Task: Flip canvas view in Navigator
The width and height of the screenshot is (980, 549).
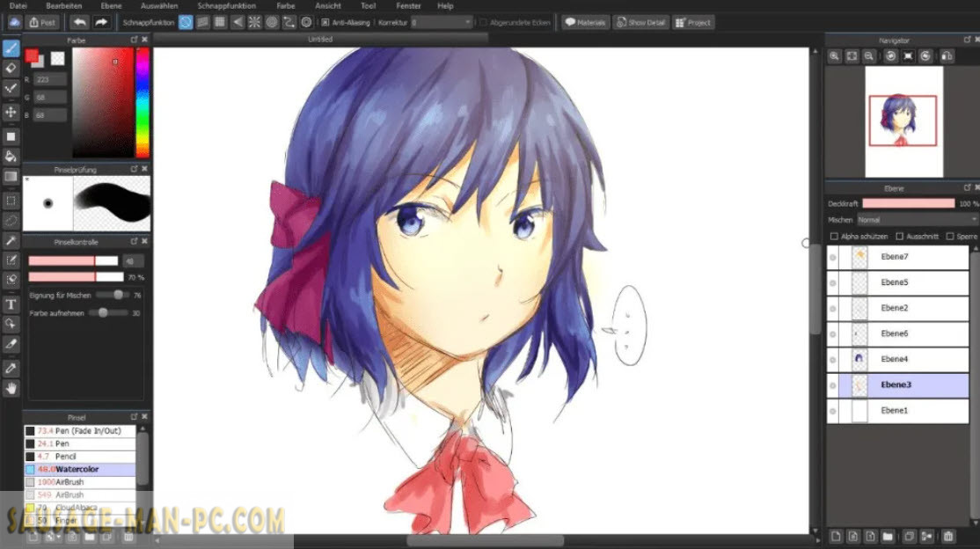Action: 947,56
